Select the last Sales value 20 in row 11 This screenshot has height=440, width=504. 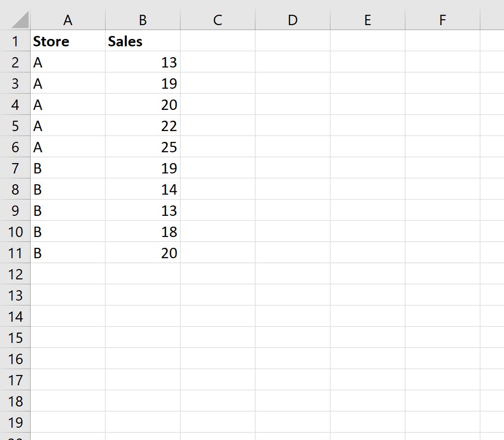tap(143, 253)
